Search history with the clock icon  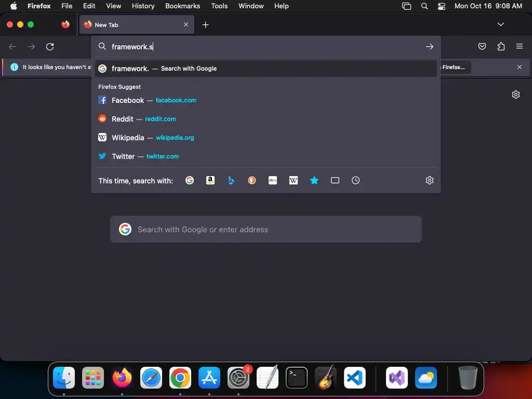coord(355,180)
